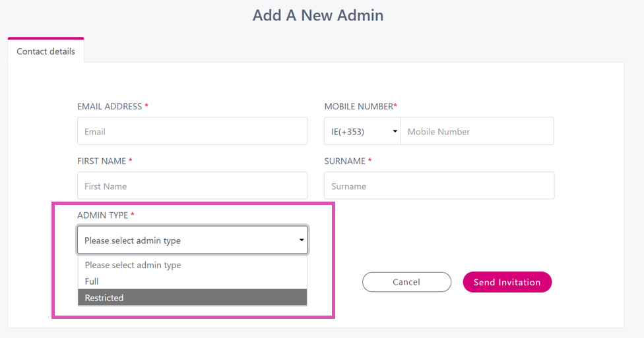Open the IE(+353) country code dropdown
Screen dimensions: 644x338
pyautogui.click(x=362, y=132)
